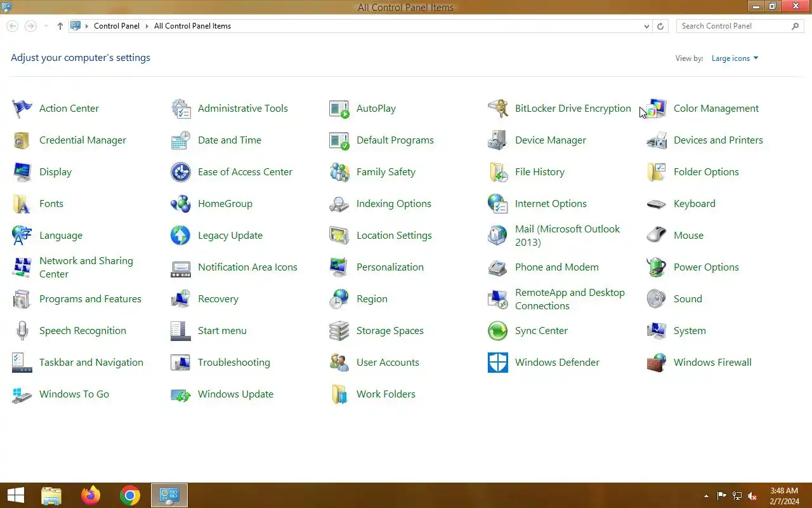Open the Windows Firewall brick wall icon
Screen dimensions: 812x508
[x=657, y=363]
